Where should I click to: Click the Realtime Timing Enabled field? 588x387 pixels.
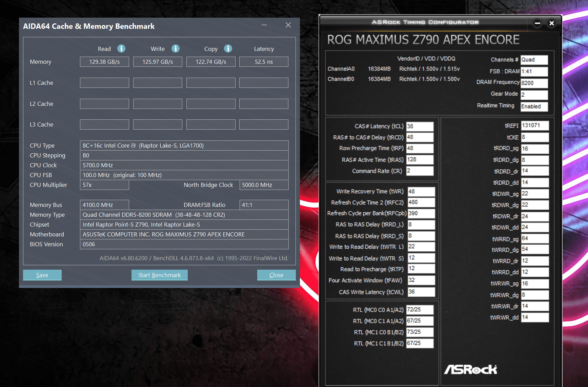(534, 107)
